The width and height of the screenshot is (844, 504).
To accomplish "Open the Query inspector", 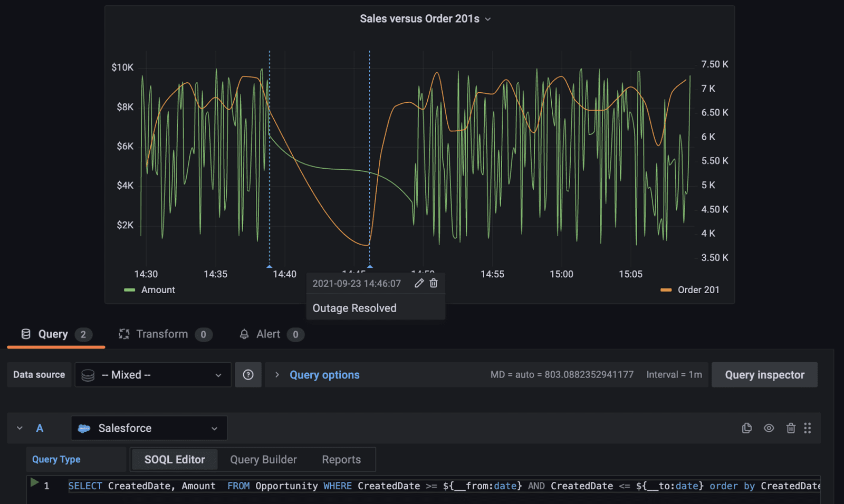I will (764, 375).
